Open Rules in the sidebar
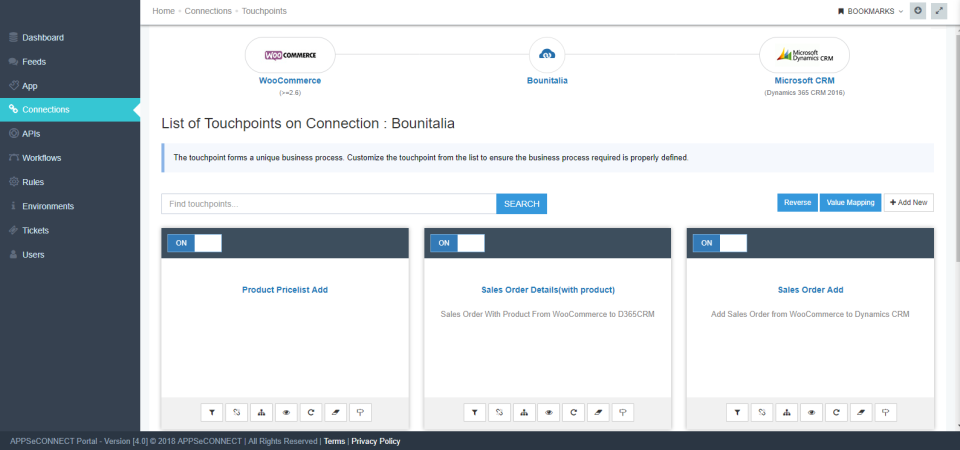This screenshot has width=960, height=450. pos(70,182)
